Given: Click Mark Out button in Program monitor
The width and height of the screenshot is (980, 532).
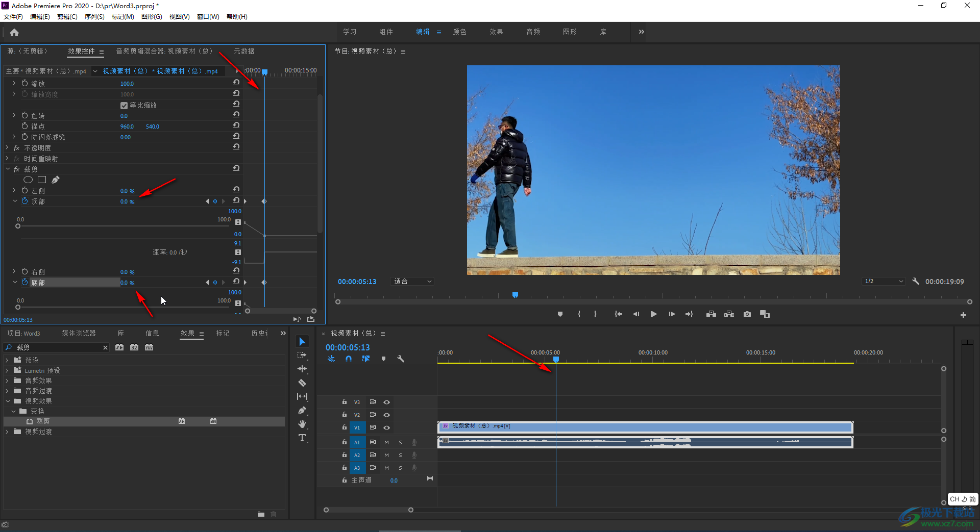Looking at the screenshot, I should pos(595,314).
